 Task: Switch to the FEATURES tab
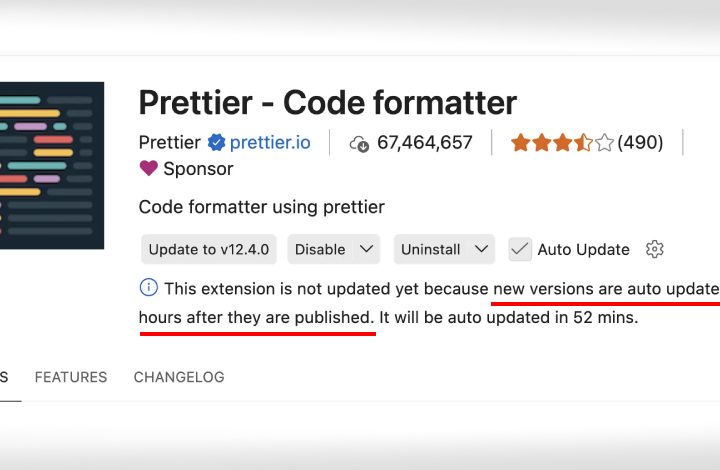(71, 377)
